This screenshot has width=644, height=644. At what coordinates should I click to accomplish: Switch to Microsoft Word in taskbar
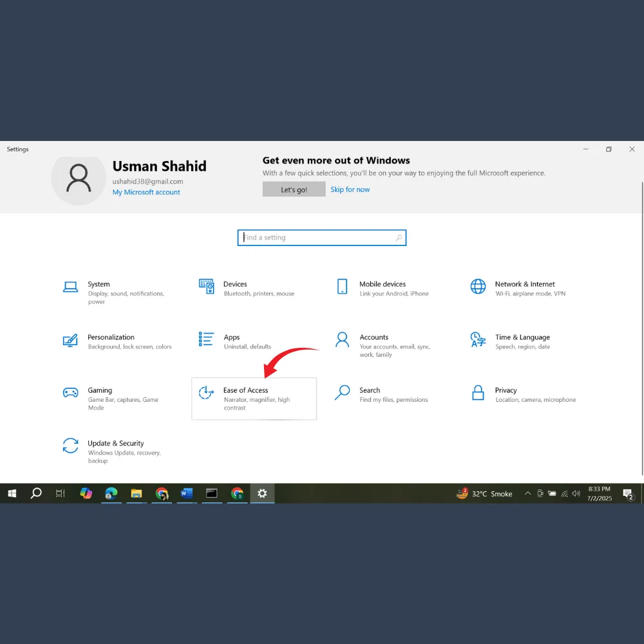187,493
